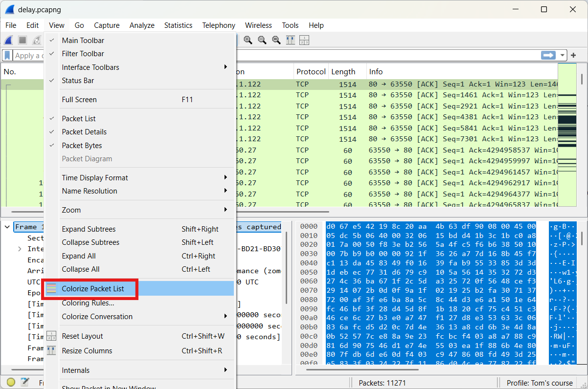Viewport: 588px width, 389px height.
Task: Sort by Info column header
Action: point(461,71)
